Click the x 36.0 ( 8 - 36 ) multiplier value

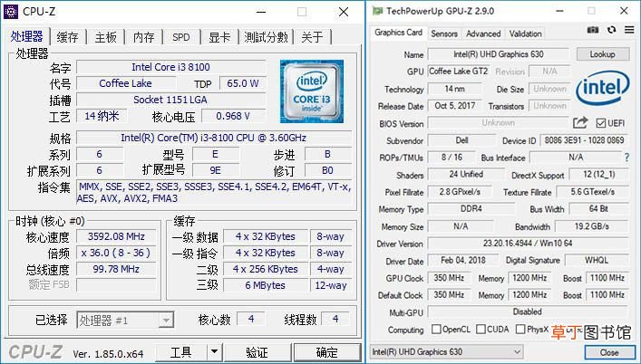tap(116, 253)
